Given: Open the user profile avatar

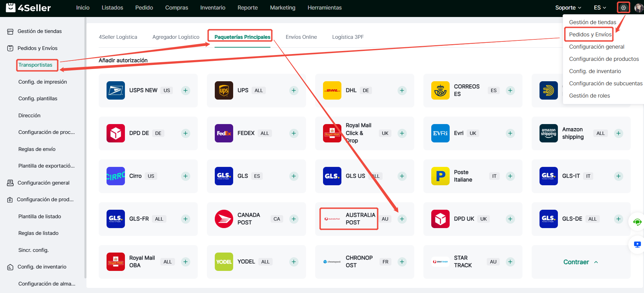Looking at the screenshot, I should (x=639, y=7).
